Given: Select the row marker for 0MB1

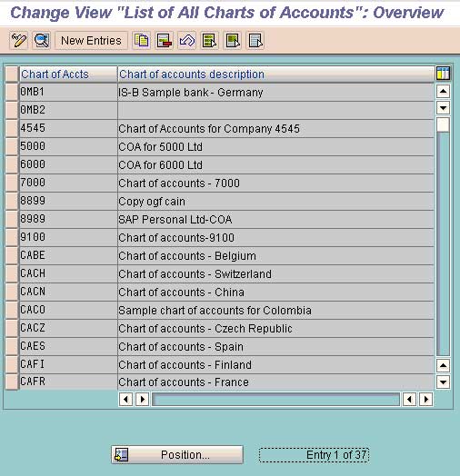Looking at the screenshot, I should pos(12,93).
